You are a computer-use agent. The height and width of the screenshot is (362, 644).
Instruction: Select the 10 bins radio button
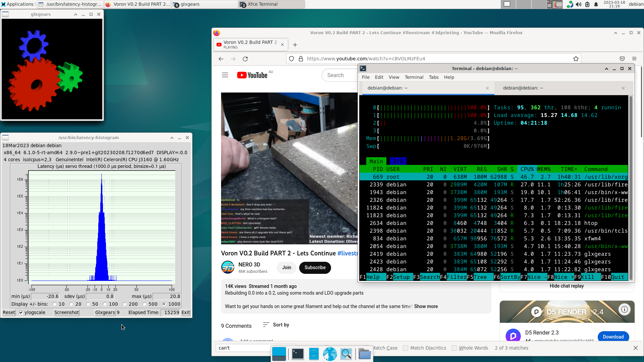(x=54, y=304)
